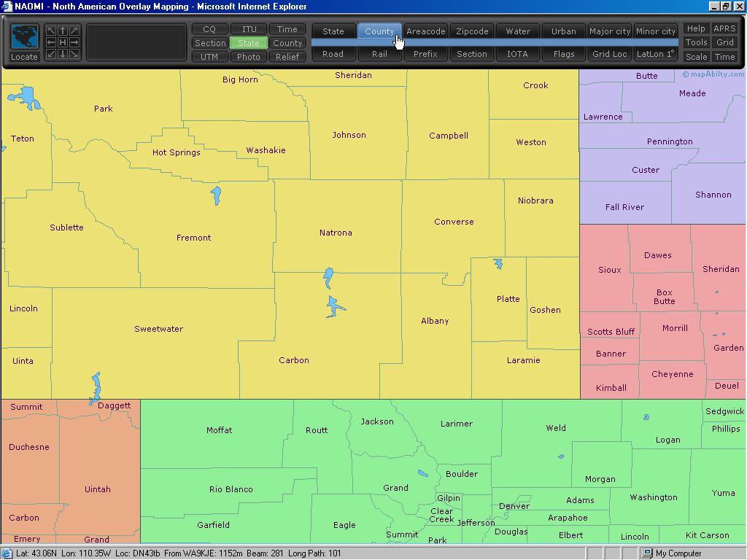Click the Fall River county label
Viewport: 747px width, 560px height.
pos(624,207)
